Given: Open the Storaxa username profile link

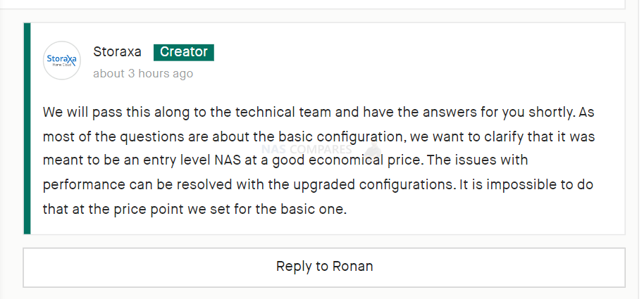Looking at the screenshot, I should [x=117, y=51].
